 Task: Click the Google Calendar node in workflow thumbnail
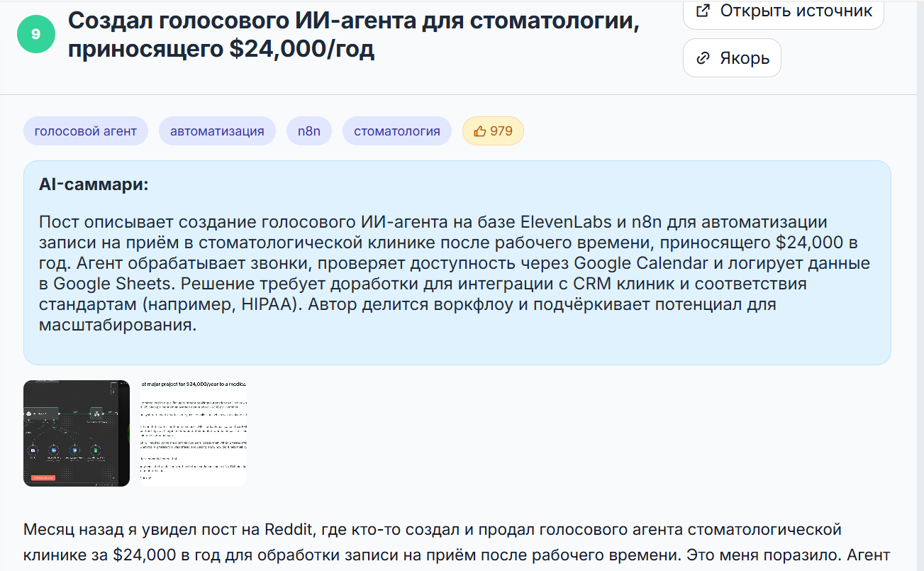pos(54,450)
